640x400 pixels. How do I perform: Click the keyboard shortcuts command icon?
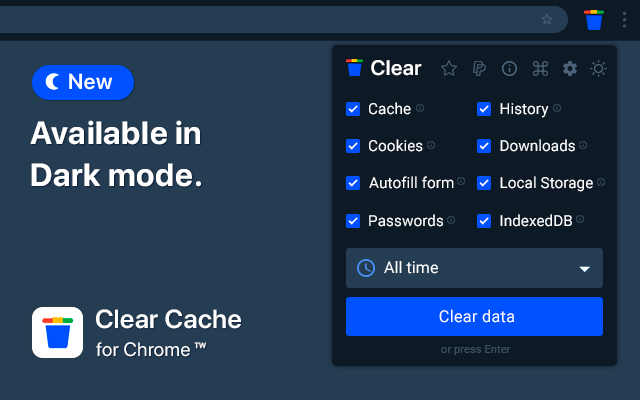tap(540, 68)
